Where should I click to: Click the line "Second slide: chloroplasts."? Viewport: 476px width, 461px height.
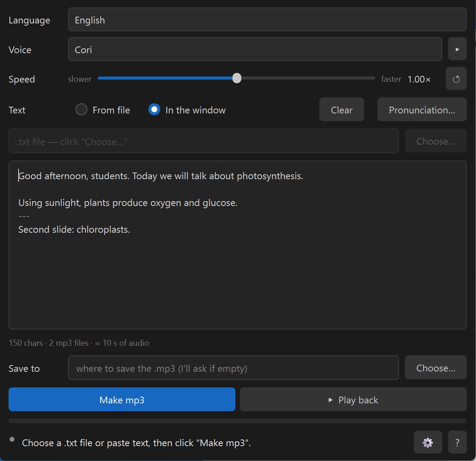pos(74,229)
